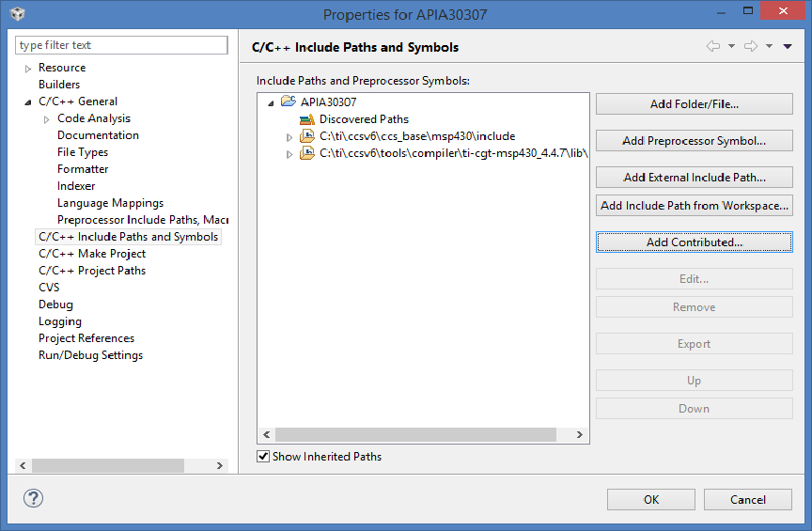The width and height of the screenshot is (812, 531).
Task: Click the forward navigation arrow icon
Action: pos(751,46)
